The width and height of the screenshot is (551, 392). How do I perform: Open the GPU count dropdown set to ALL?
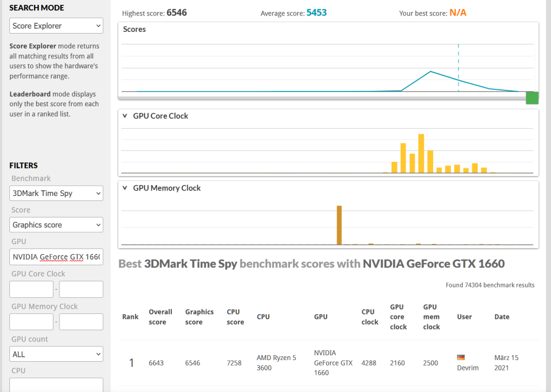tap(56, 354)
